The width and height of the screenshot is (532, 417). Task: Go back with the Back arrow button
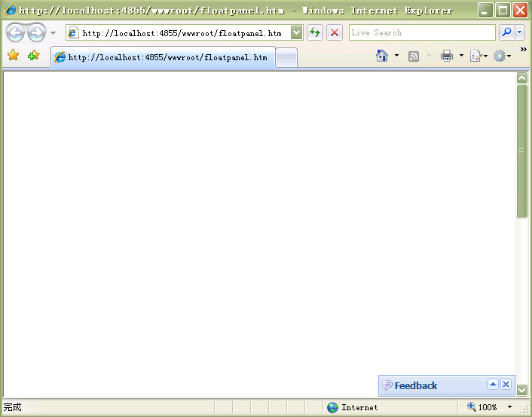tap(15, 33)
